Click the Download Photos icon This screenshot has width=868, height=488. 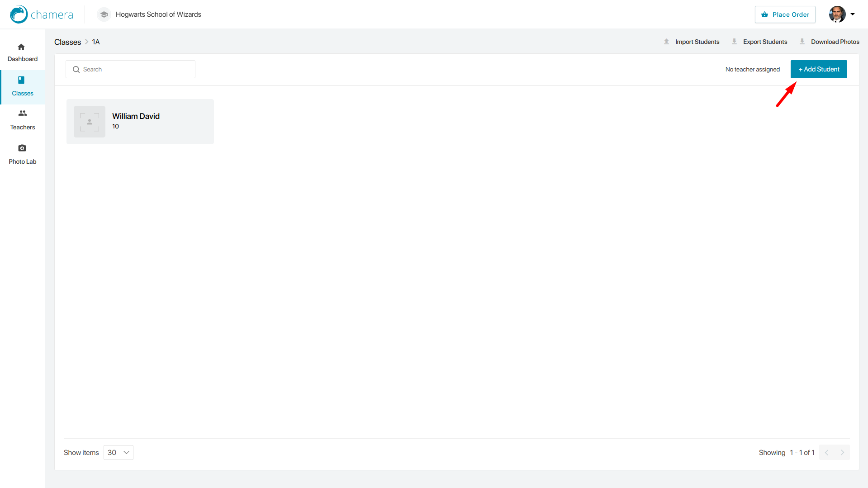click(x=802, y=42)
